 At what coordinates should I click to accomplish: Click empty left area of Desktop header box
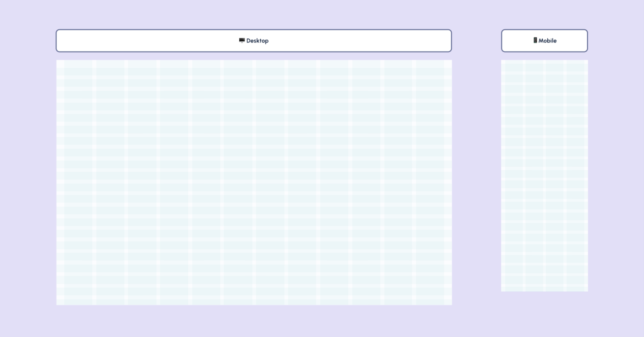[128, 41]
